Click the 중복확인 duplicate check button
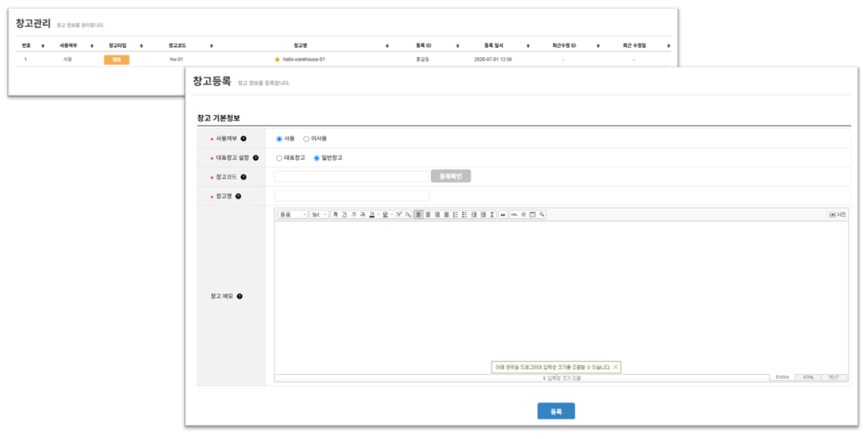Image resolution: width=868 pixels, height=439 pixels. [x=451, y=176]
